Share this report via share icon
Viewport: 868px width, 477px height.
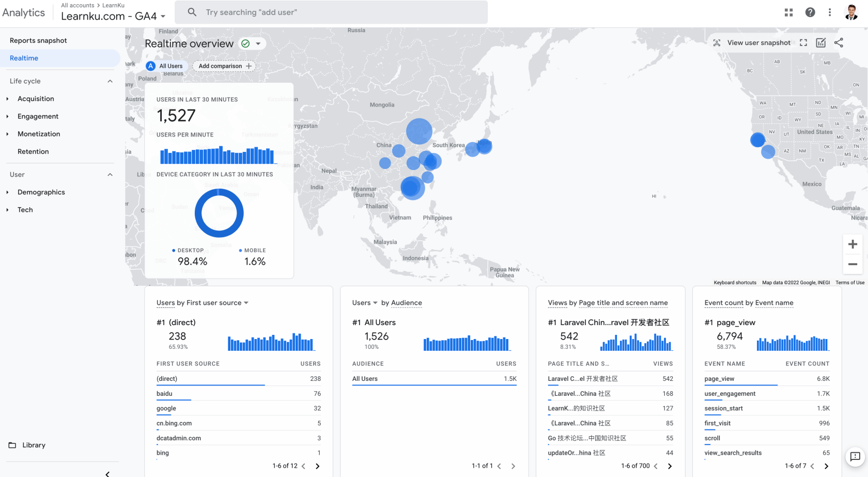click(839, 43)
